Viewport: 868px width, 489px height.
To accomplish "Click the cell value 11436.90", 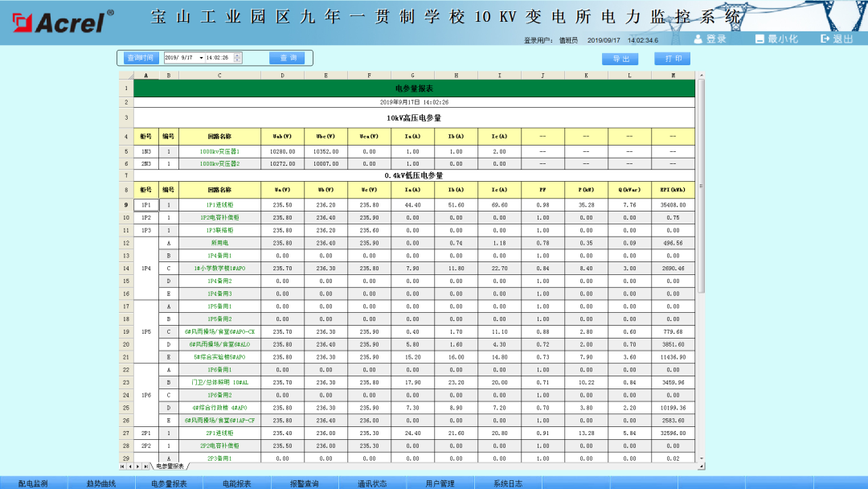I will (674, 357).
